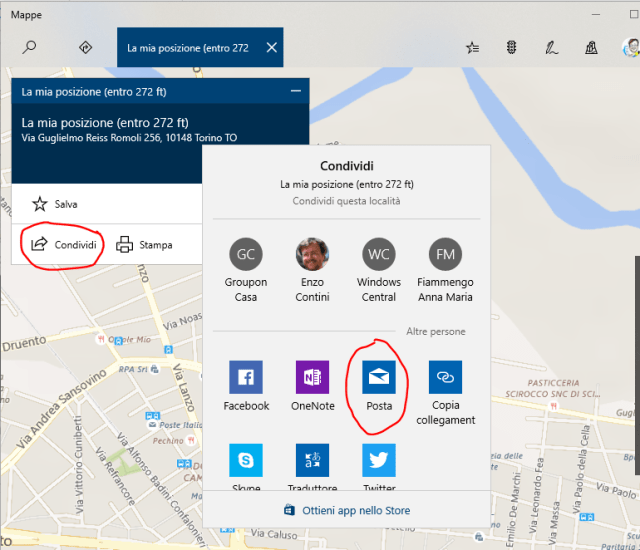Click the Mappe window title

(26, 15)
